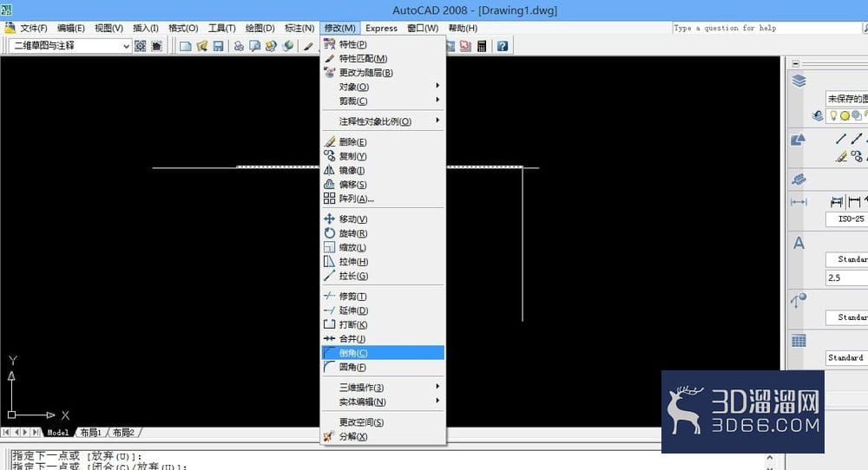This screenshot has height=470, width=868.
Task: Expand the 三维操作(3) submenu
Action: (x=383, y=387)
